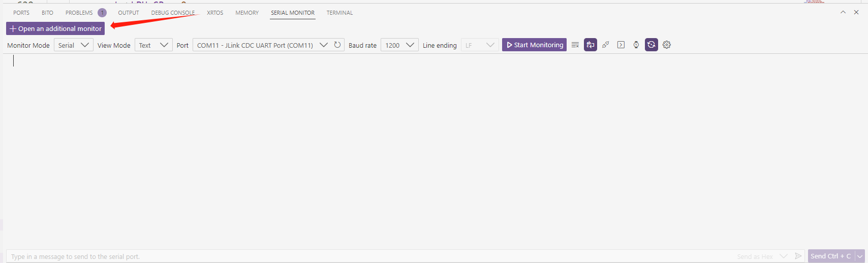Open the View Mode dropdown

pos(153,45)
